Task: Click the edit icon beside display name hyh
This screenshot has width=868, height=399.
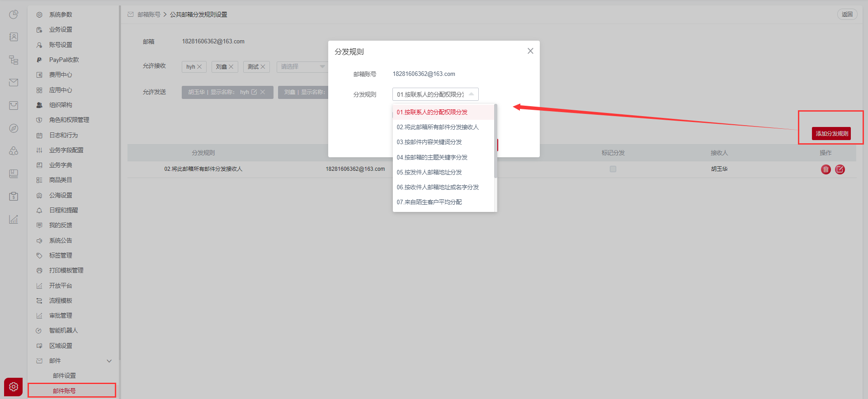Action: point(254,92)
